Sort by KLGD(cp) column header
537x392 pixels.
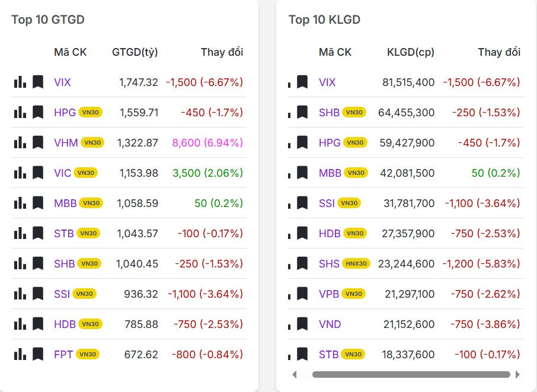(410, 52)
